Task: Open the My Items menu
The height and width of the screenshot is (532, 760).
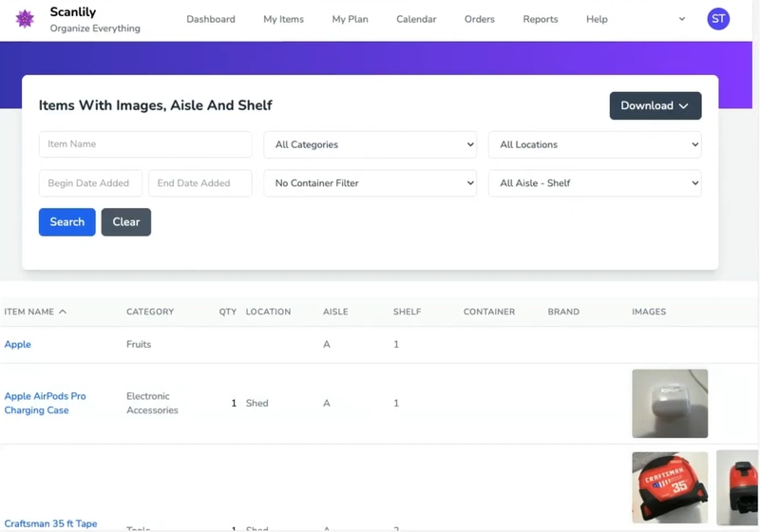Action: (x=283, y=19)
